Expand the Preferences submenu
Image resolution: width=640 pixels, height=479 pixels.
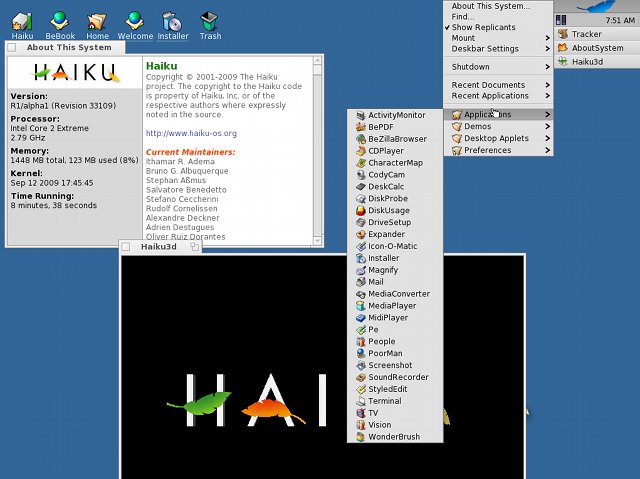click(x=498, y=150)
